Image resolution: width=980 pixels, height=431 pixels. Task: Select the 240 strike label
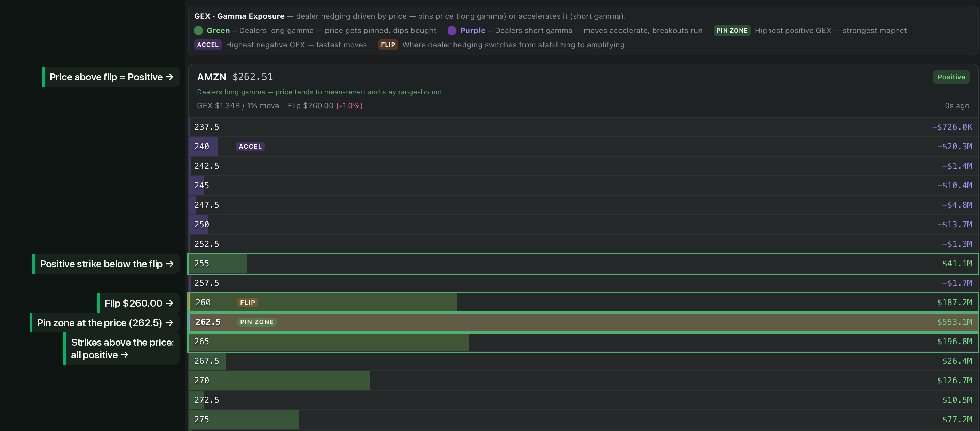coord(201,147)
